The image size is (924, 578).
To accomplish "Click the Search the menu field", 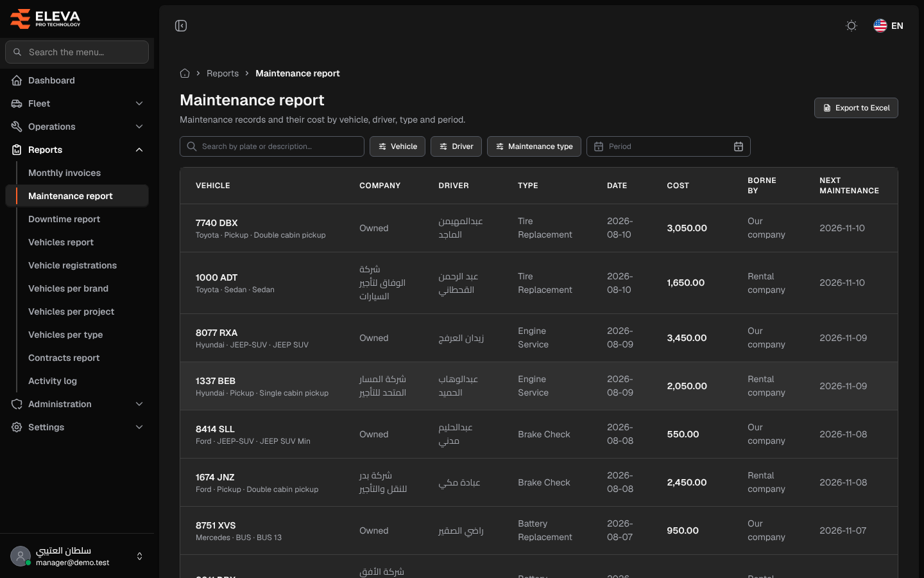I will (x=77, y=52).
